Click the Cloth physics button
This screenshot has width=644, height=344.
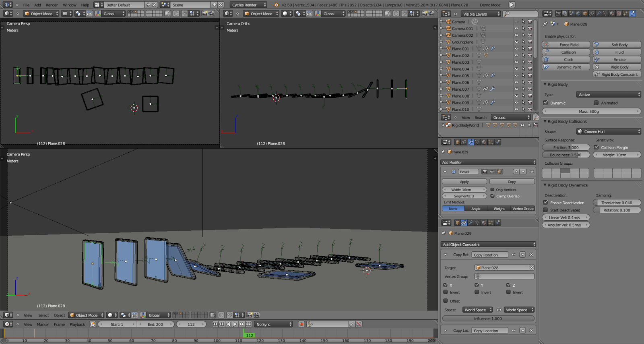[566, 60]
